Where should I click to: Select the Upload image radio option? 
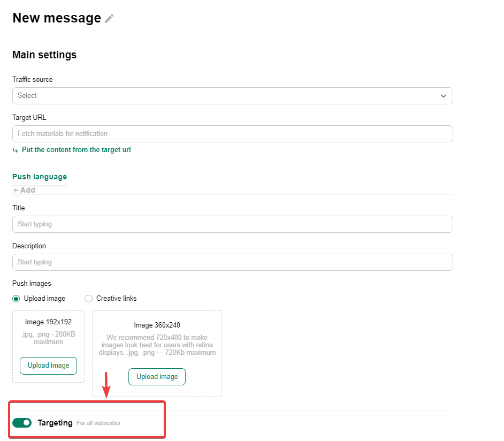16,299
